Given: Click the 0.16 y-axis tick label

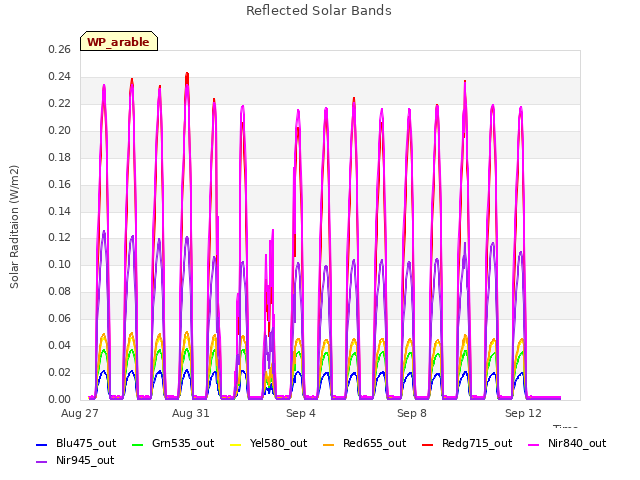Looking at the screenshot, I should point(60,184).
